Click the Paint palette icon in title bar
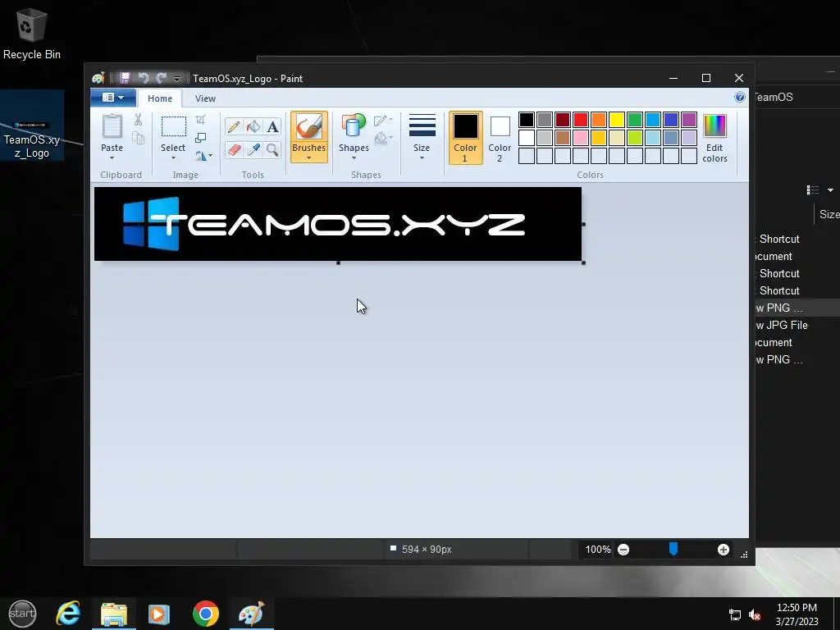This screenshot has height=630, width=840. point(98,78)
